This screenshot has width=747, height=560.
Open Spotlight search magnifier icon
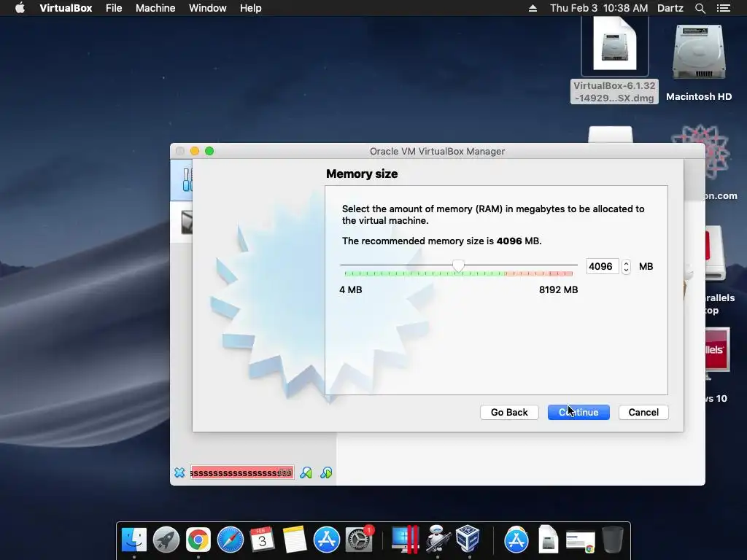700,8
